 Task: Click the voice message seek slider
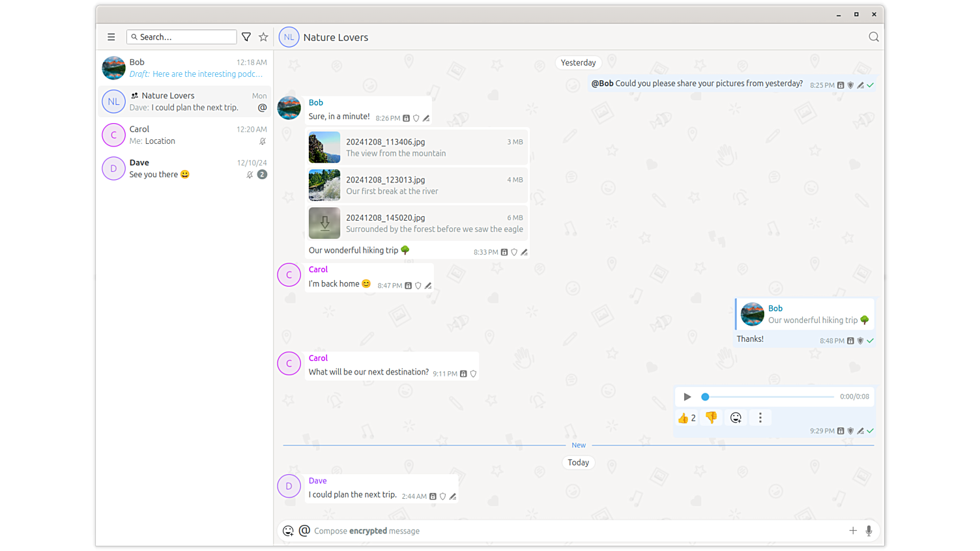(769, 397)
